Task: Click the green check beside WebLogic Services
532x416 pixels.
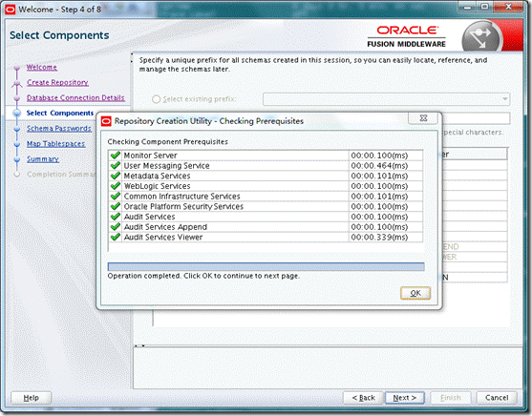Action: tap(116, 186)
